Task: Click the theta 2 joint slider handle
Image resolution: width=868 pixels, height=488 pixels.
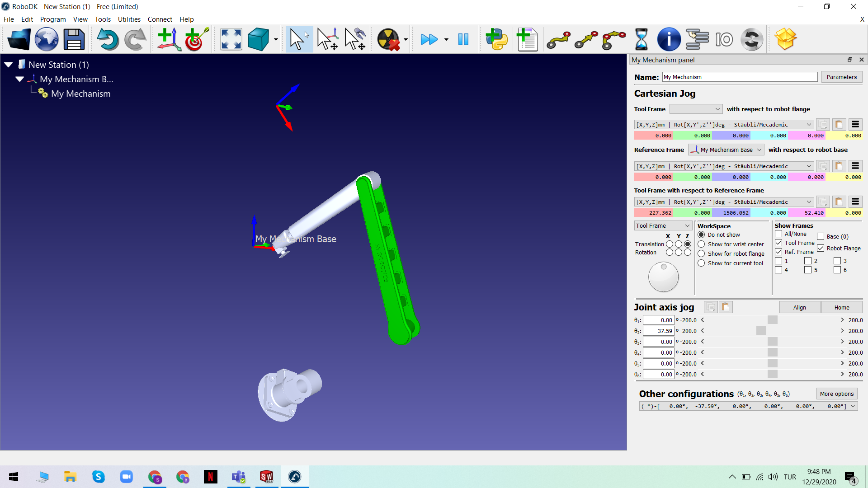Action: (761, 331)
